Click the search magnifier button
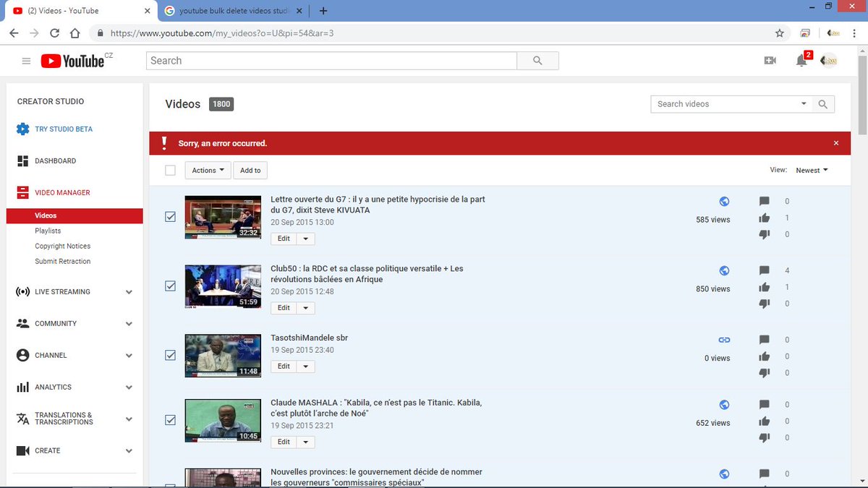This screenshot has width=868, height=488. click(x=537, y=61)
